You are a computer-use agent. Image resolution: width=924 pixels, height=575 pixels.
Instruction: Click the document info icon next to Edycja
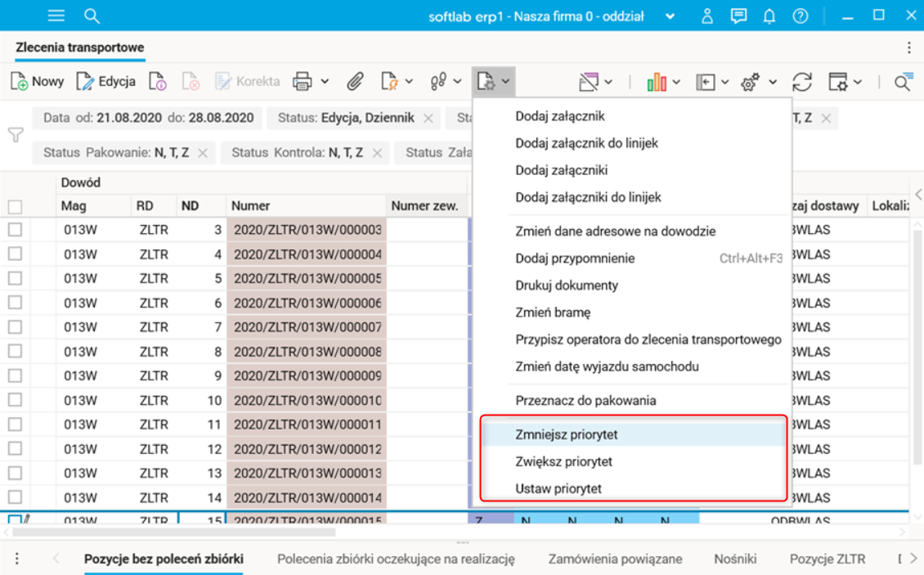click(157, 82)
